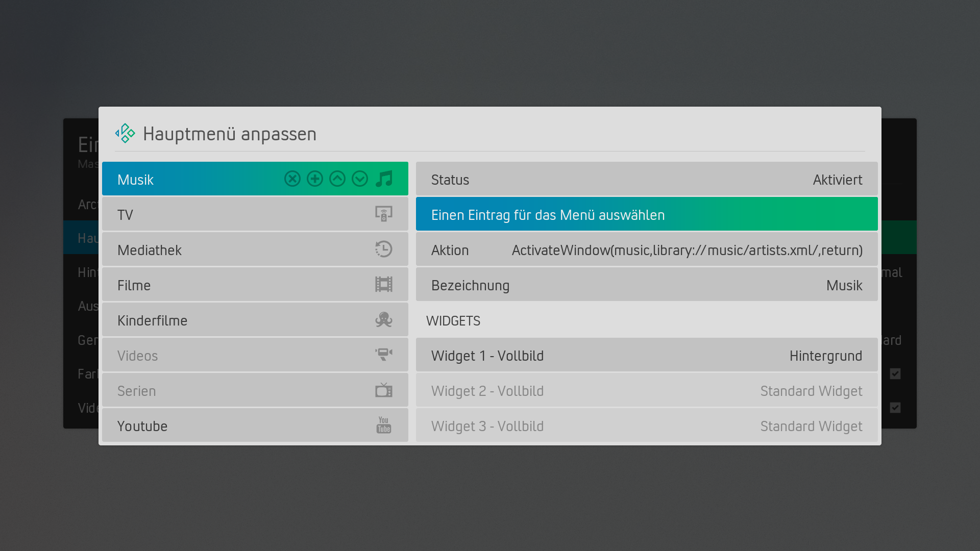Edit the Bezeichnung Musik label

click(x=647, y=284)
